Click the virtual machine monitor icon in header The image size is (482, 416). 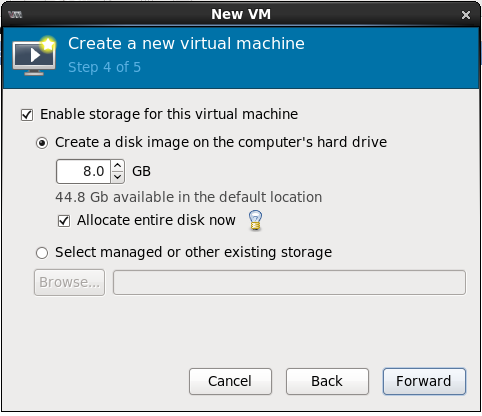[x=34, y=56]
